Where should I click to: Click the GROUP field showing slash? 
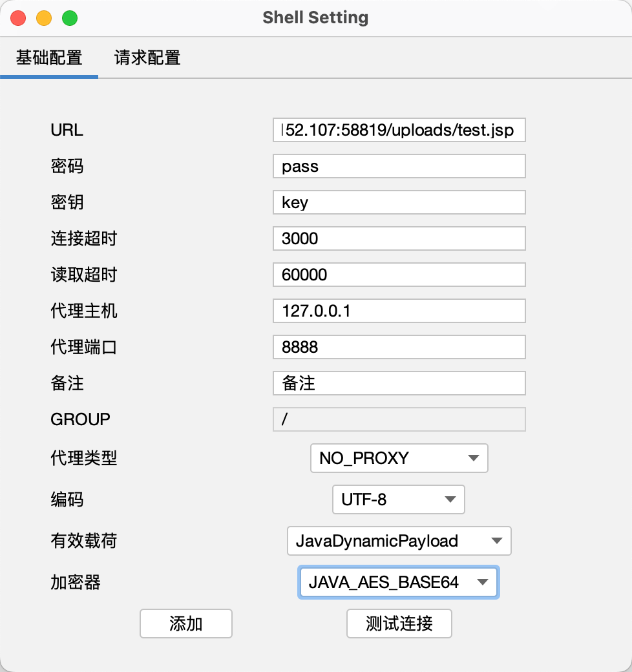399,419
